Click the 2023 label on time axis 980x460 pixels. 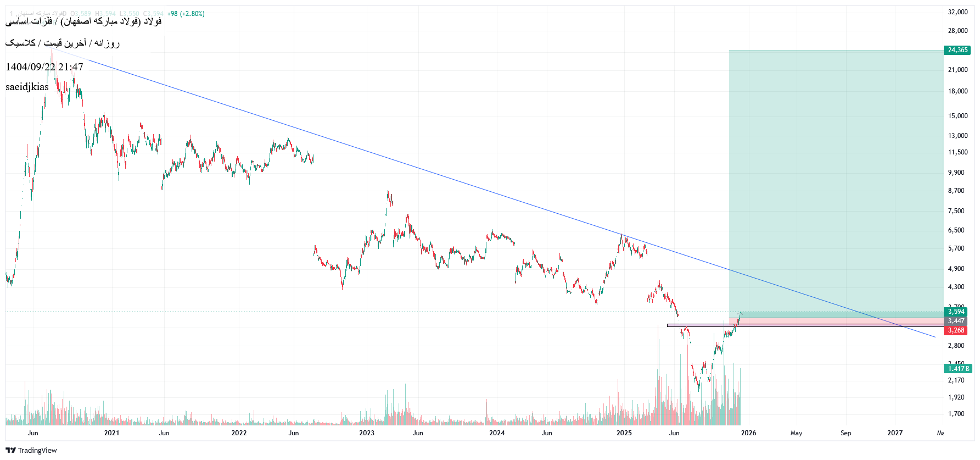pos(366,433)
